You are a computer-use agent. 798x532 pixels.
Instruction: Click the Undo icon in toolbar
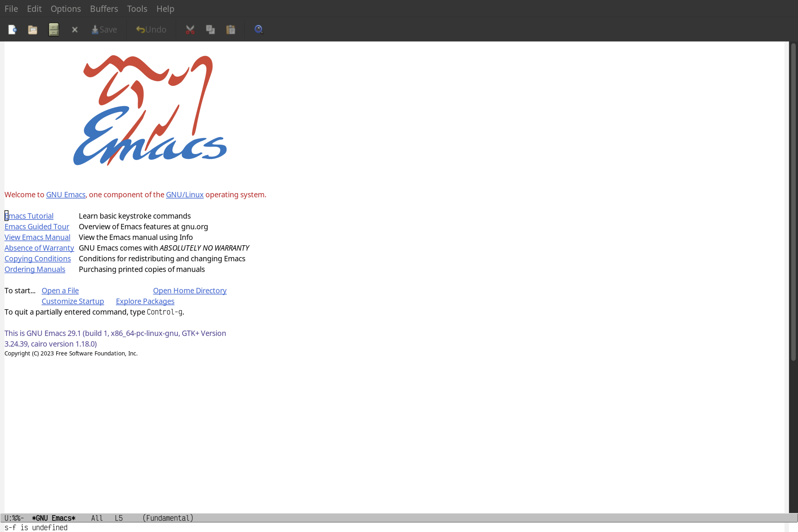tap(150, 29)
